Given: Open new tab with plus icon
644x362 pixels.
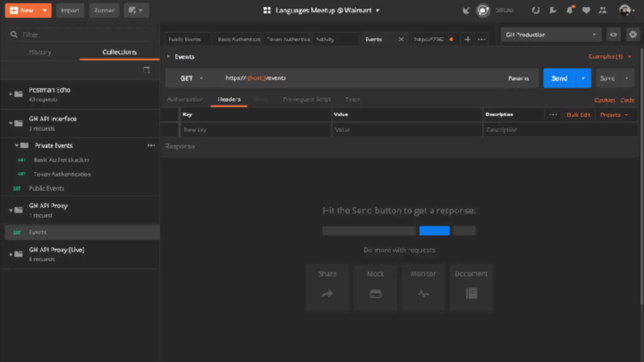Looking at the screenshot, I should coord(468,39).
